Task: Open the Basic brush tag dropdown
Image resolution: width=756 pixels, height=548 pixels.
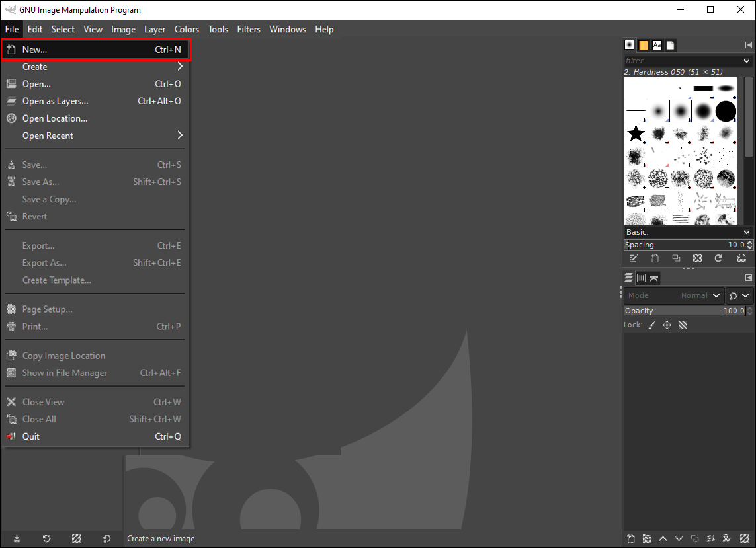Action: (x=688, y=232)
